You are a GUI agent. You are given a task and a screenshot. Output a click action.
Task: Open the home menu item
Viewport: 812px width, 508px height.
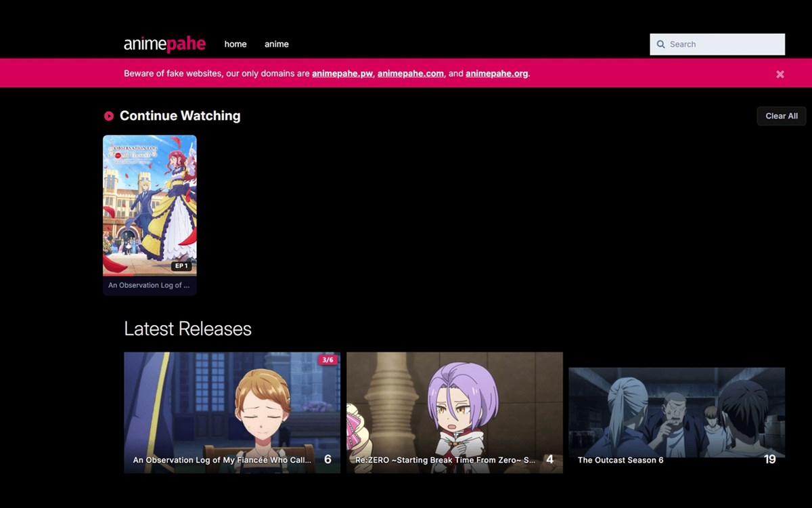(235, 44)
